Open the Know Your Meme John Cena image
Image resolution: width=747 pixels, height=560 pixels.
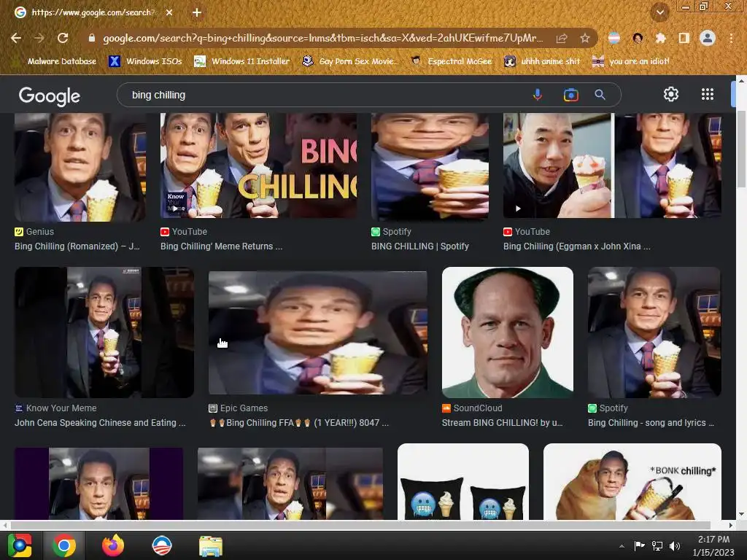click(104, 332)
